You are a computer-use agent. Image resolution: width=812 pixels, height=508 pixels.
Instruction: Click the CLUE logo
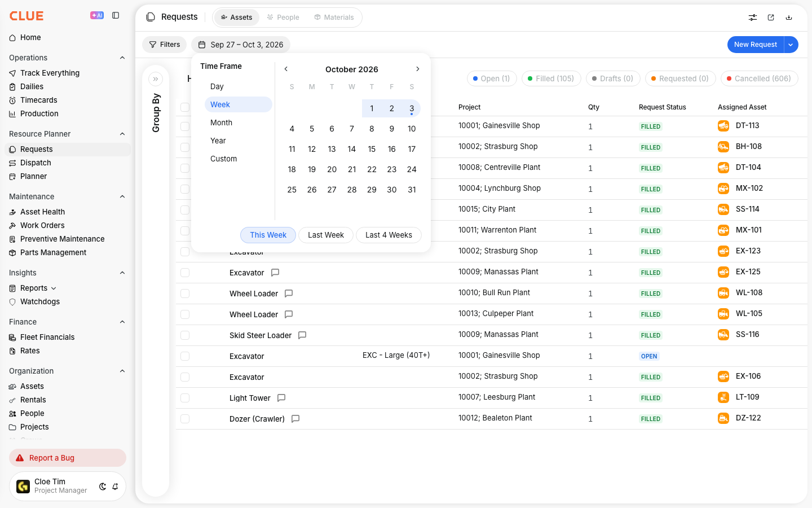pos(27,16)
